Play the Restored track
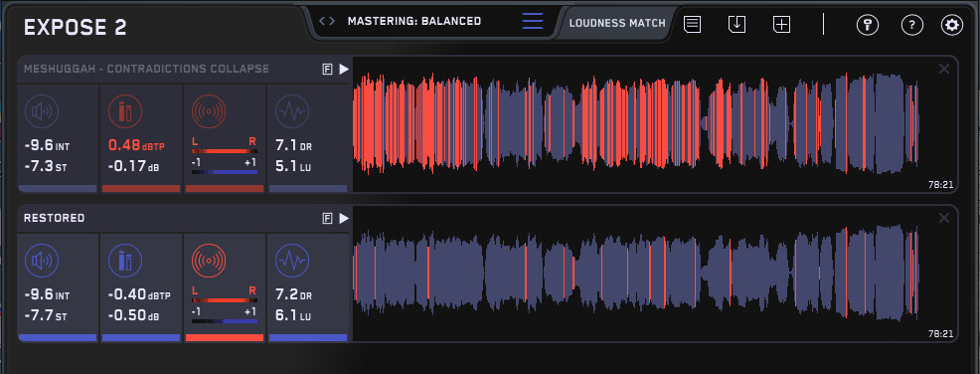 [344, 218]
